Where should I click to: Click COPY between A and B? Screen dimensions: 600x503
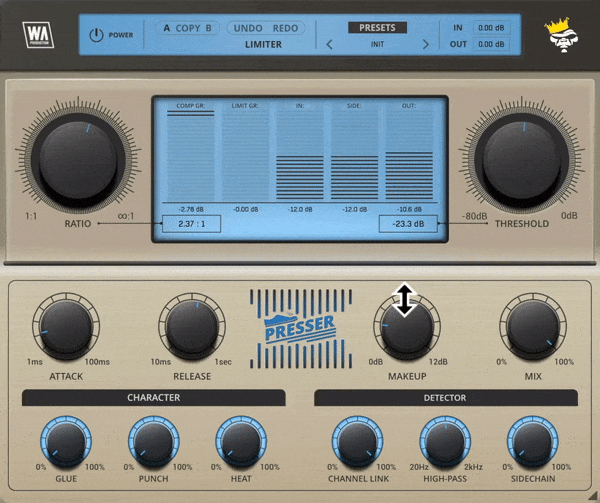[188, 28]
